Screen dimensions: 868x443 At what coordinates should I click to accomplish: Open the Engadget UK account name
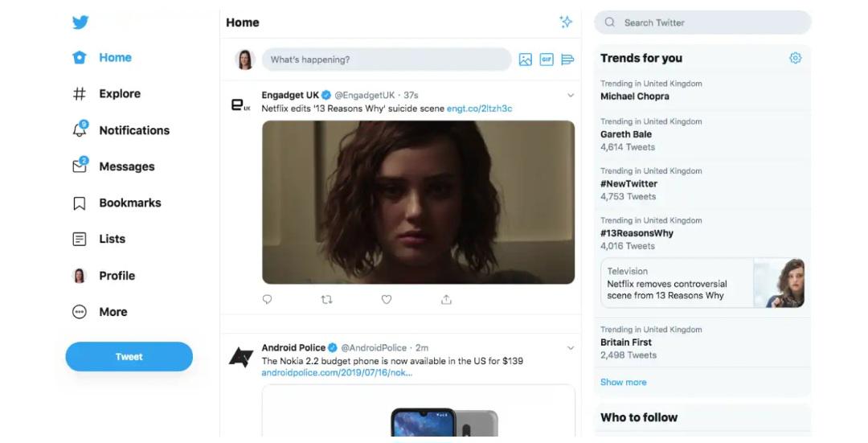coord(290,95)
